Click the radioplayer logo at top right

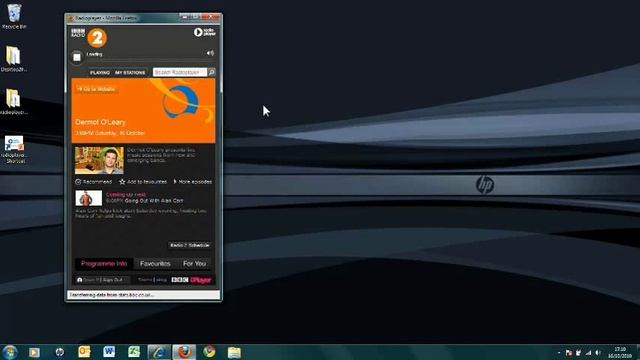(x=204, y=32)
